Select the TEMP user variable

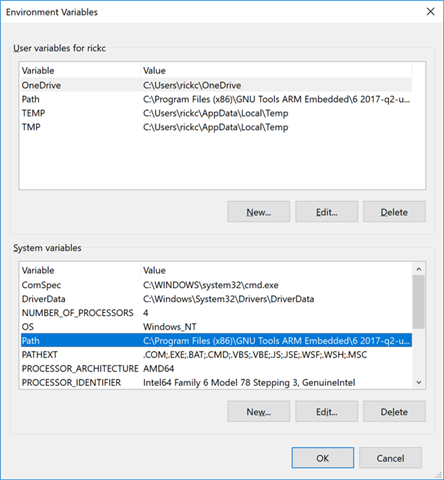pyautogui.click(x=216, y=113)
